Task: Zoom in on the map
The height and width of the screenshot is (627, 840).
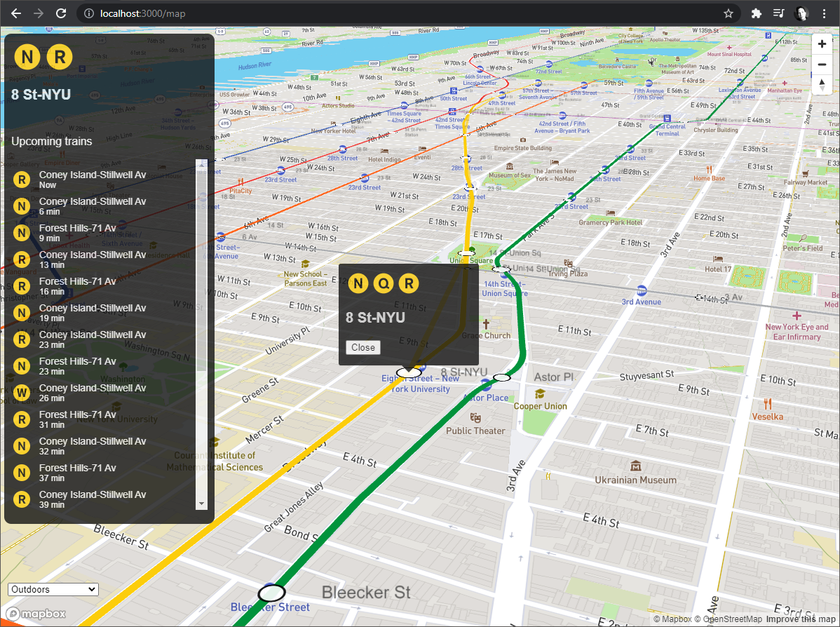Action: tap(822, 44)
